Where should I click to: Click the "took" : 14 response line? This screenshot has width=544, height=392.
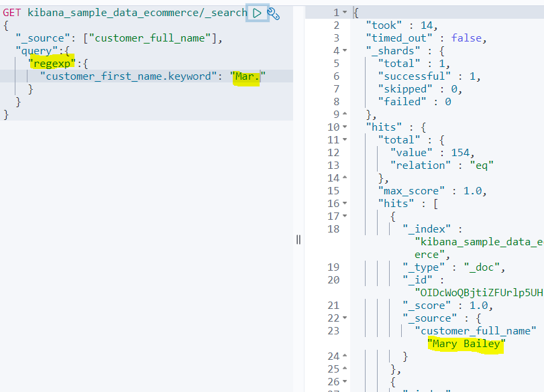point(402,25)
